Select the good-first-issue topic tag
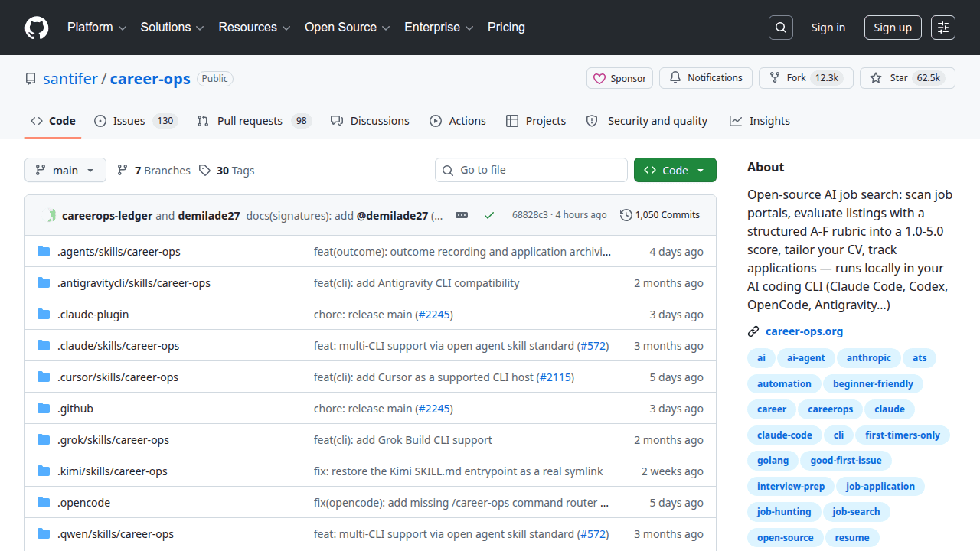Screen dimensions: 980x551 846,461
